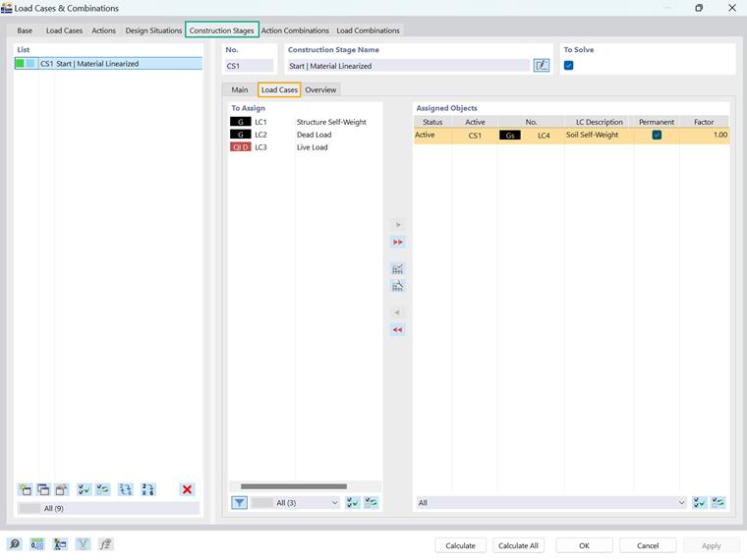Click the third list icon beside the copy icon

(x=62, y=489)
